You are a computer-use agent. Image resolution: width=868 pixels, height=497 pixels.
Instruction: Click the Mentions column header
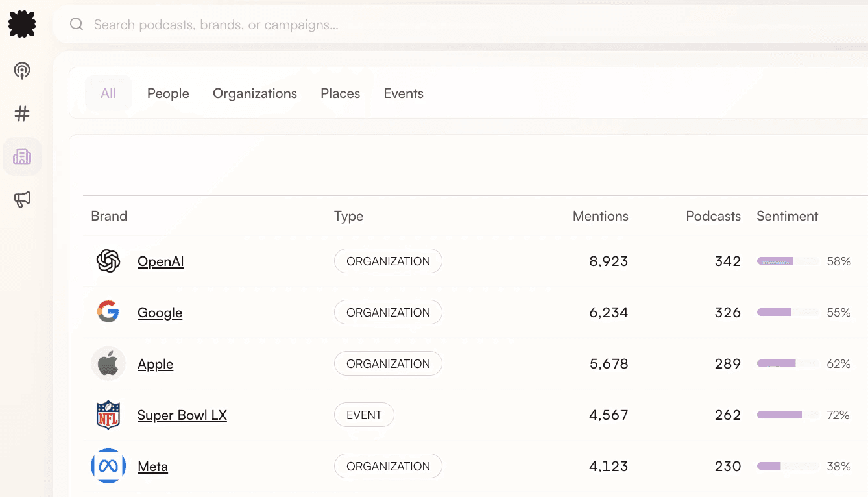(x=601, y=216)
